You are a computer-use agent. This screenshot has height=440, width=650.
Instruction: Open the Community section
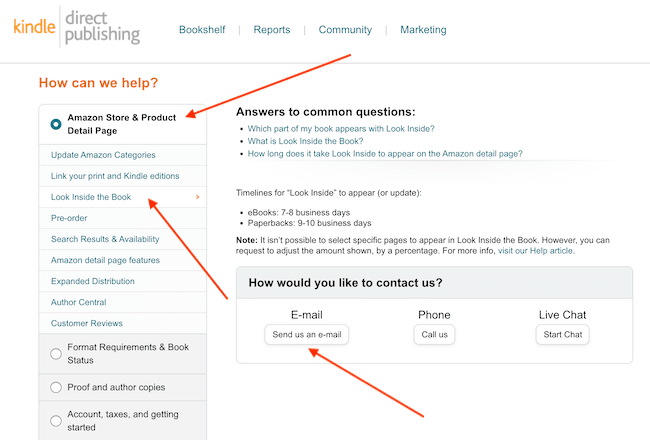pos(345,30)
